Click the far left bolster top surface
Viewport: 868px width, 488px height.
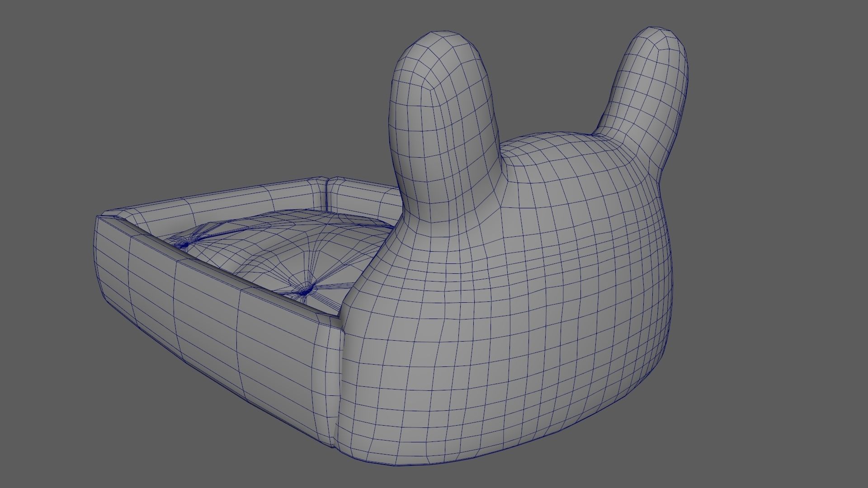[217, 197]
